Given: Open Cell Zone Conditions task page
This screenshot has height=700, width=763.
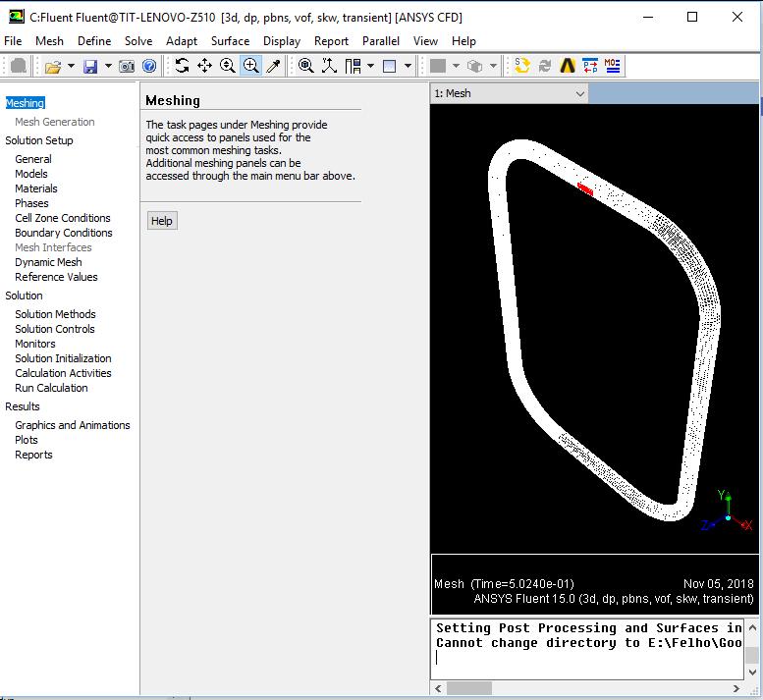Looking at the screenshot, I should coord(63,218).
